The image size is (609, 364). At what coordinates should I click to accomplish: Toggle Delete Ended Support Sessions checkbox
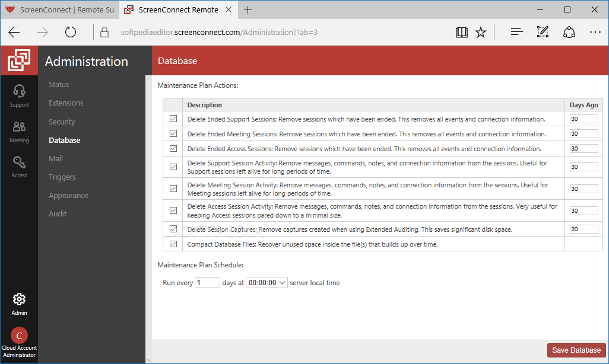pos(173,119)
